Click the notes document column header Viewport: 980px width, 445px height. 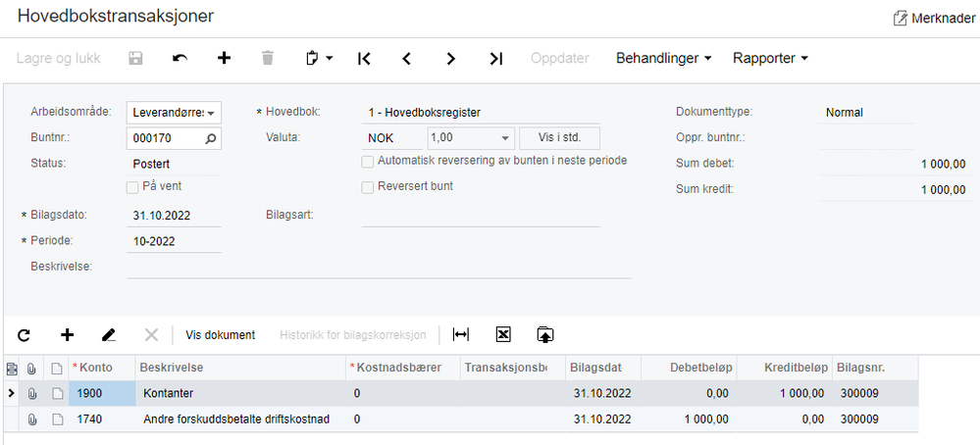57,369
